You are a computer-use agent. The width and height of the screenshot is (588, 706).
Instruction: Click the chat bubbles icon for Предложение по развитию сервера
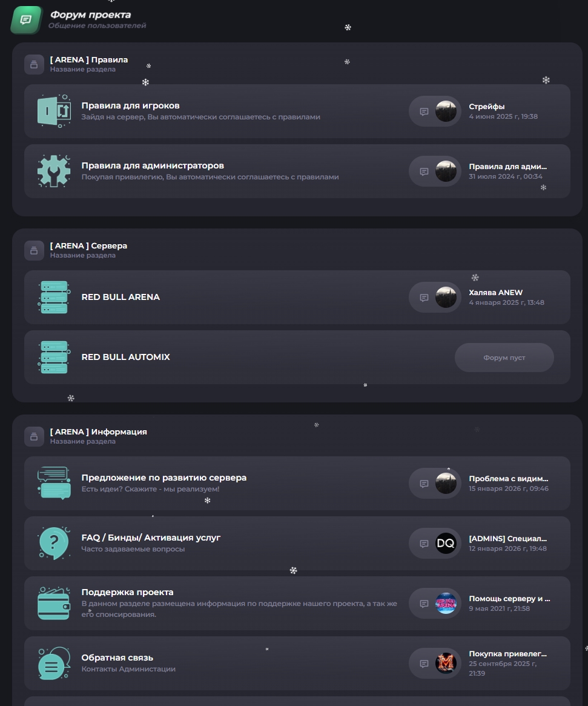coord(54,483)
